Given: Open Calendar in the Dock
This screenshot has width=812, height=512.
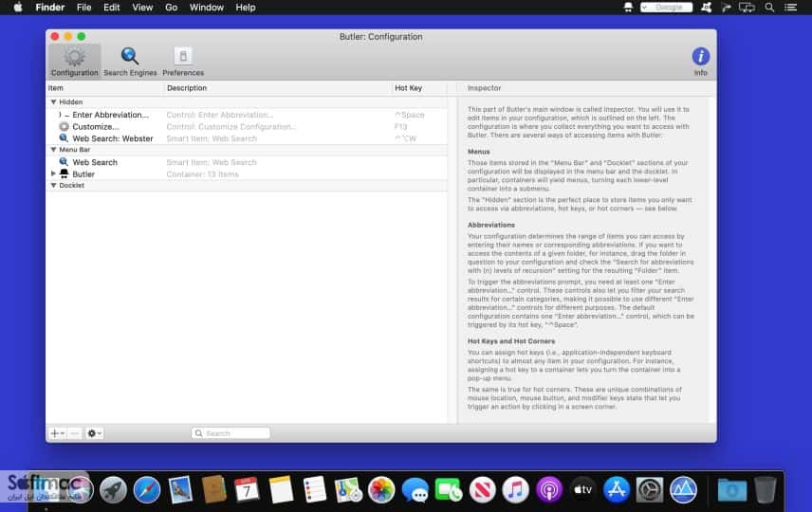Looking at the screenshot, I should (x=247, y=489).
